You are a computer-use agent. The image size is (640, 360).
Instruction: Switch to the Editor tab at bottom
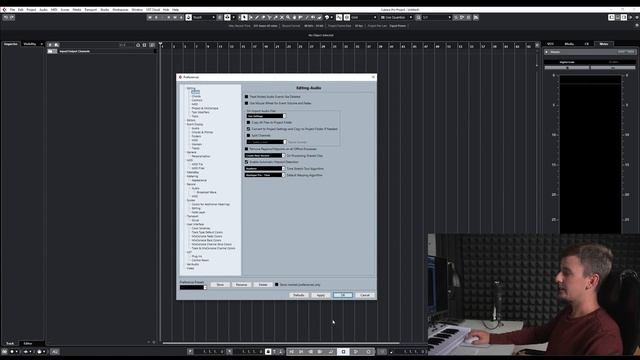(28, 343)
